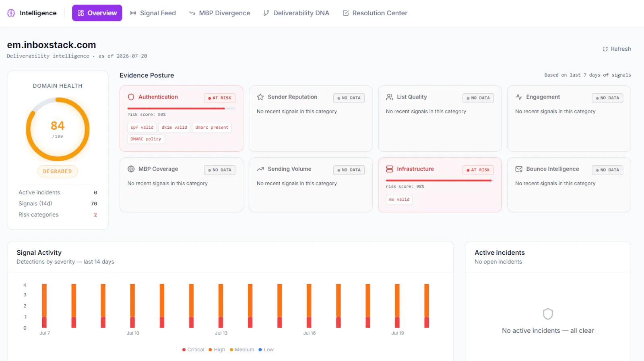Screen dimensions: 644x361
Task: Open the Overview tab
Action: 97,13
